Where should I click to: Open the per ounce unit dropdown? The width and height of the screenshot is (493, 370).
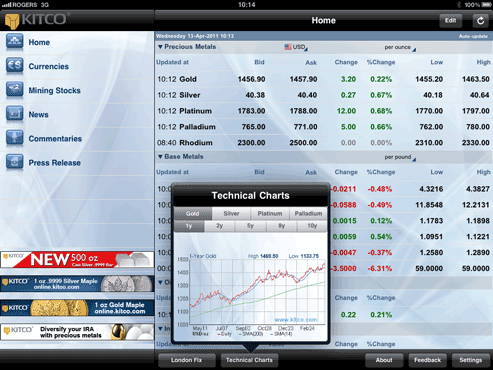(x=400, y=48)
